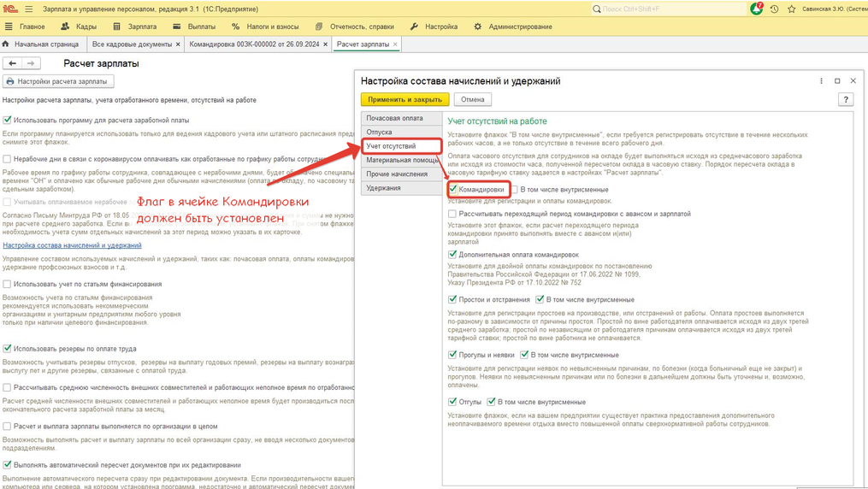This screenshot has width=868, height=489.
Task: Enable Рассчитывать переходящий период командировки checkbox
Action: [452, 215]
